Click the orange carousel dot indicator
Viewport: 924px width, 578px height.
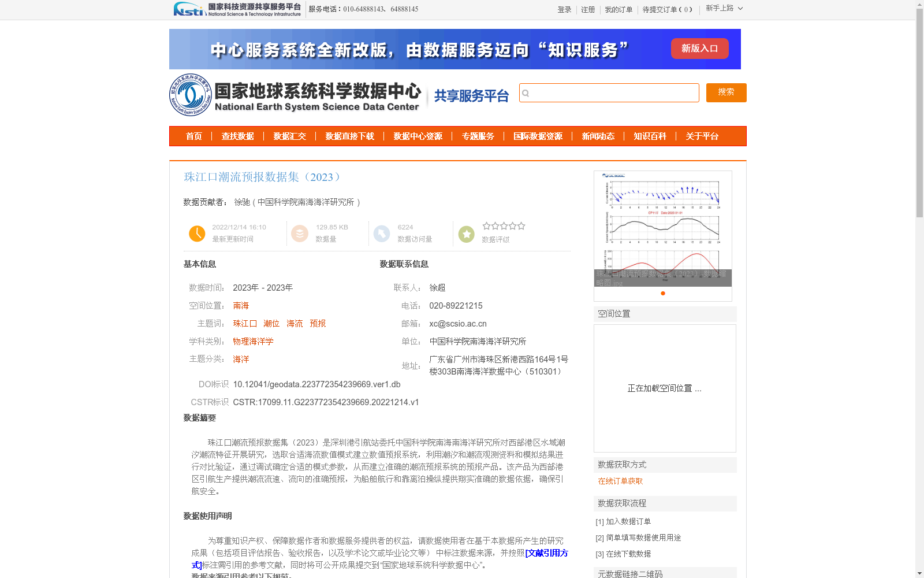coord(663,293)
